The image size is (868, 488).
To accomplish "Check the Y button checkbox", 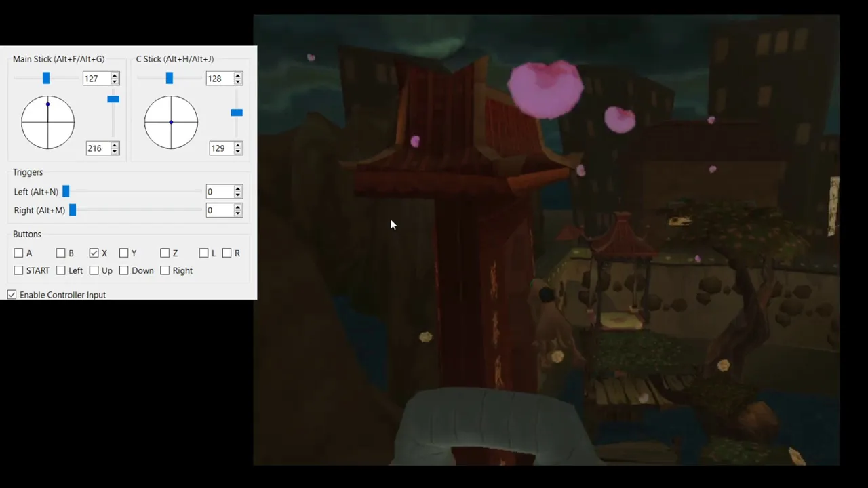I will point(123,253).
